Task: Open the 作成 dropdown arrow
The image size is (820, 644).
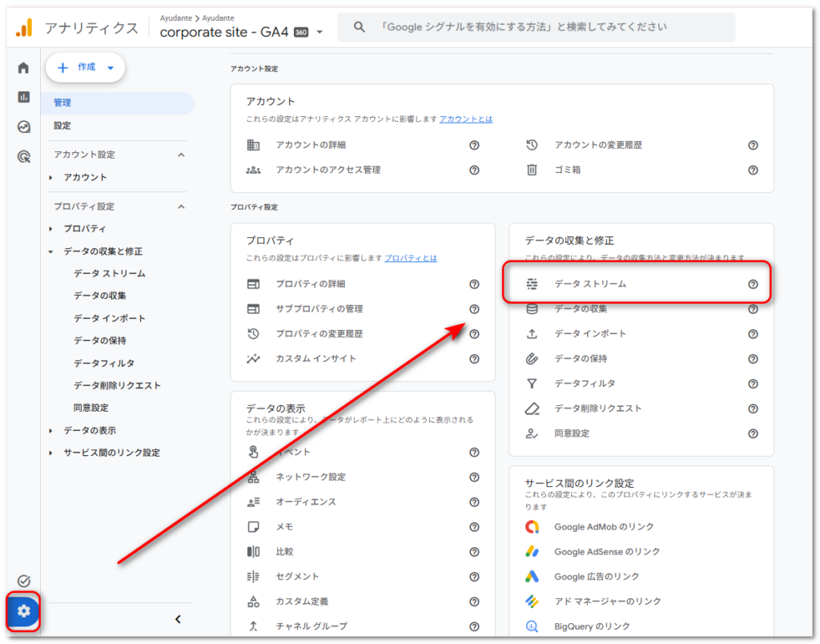Action: (111, 67)
